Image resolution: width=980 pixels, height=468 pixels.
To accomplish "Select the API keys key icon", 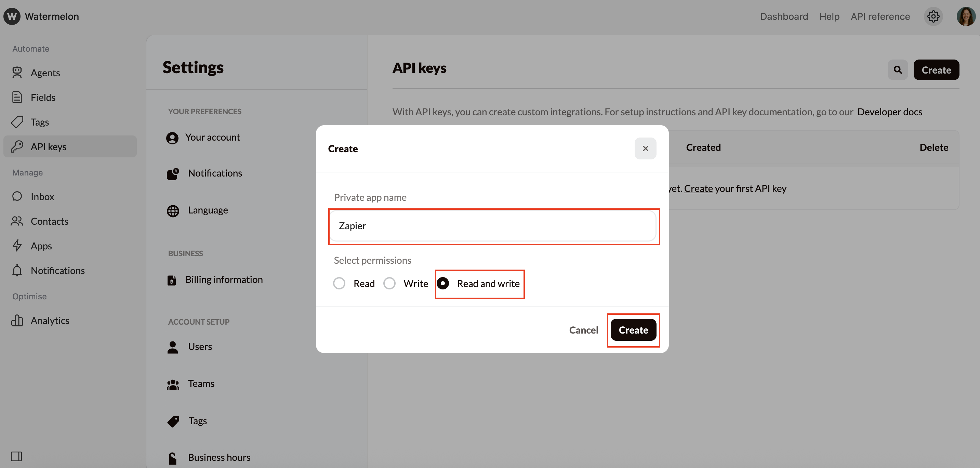I will [x=17, y=146].
